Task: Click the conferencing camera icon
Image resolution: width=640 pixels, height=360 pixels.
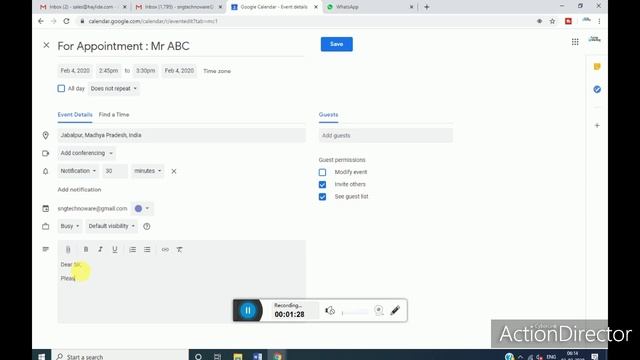Action: 46,153
